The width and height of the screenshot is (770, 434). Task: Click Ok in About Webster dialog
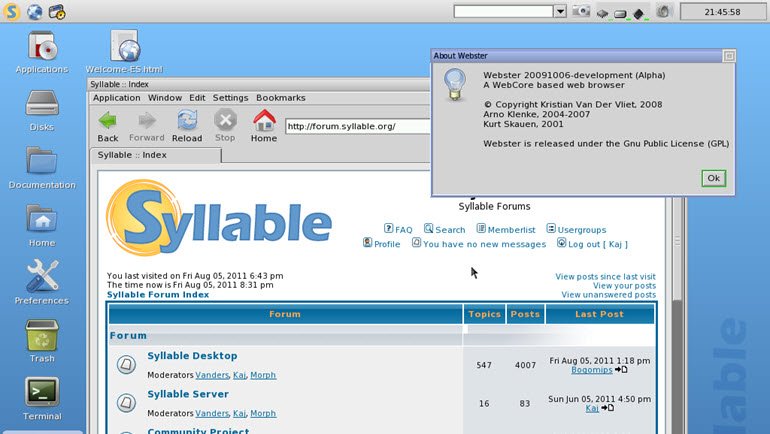pyautogui.click(x=713, y=178)
